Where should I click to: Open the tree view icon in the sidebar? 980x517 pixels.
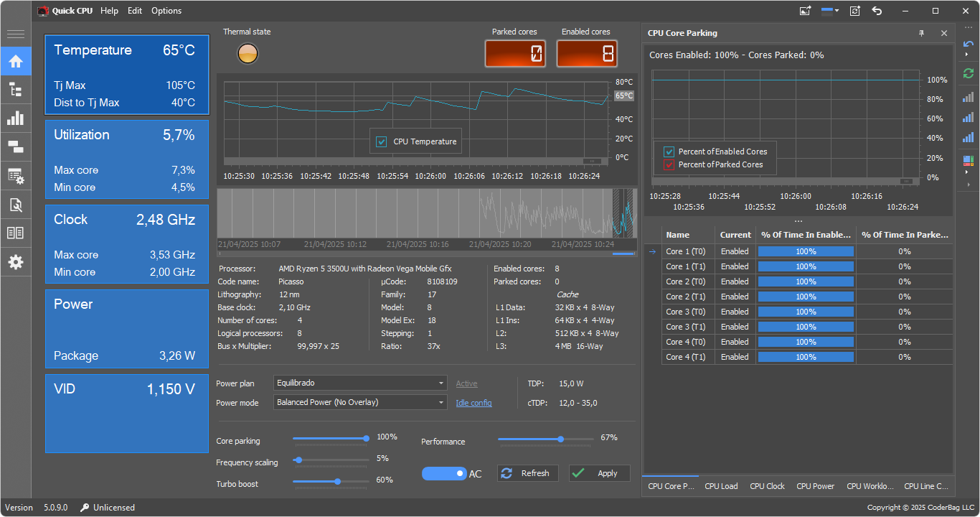point(16,90)
